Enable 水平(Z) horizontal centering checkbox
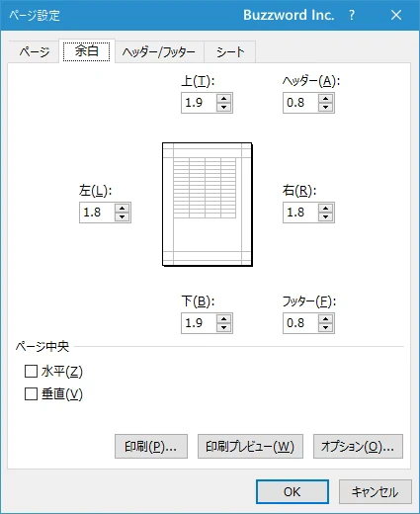Screen dimensions: 420x514 [31, 372]
